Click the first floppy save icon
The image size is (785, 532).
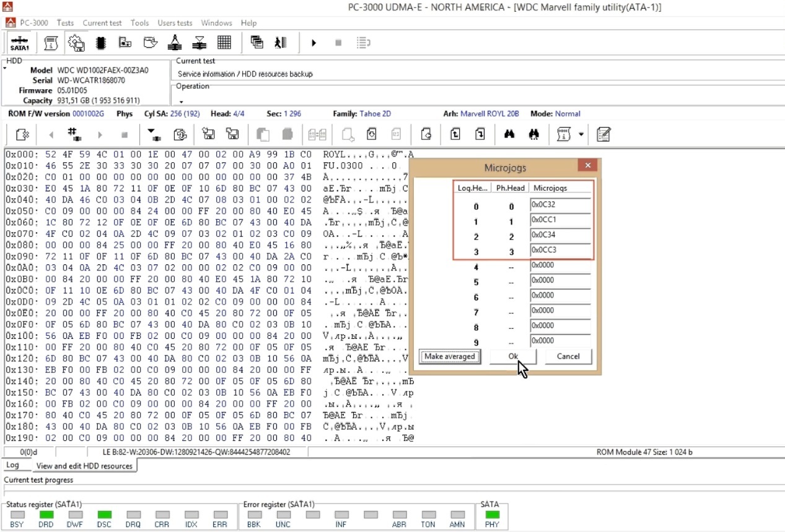pyautogui.click(x=208, y=134)
